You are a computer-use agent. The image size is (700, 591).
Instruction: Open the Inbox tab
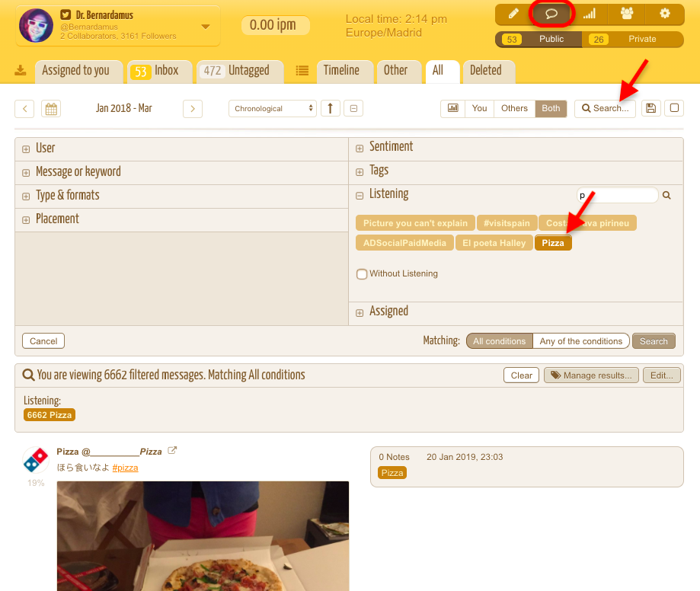coord(160,72)
